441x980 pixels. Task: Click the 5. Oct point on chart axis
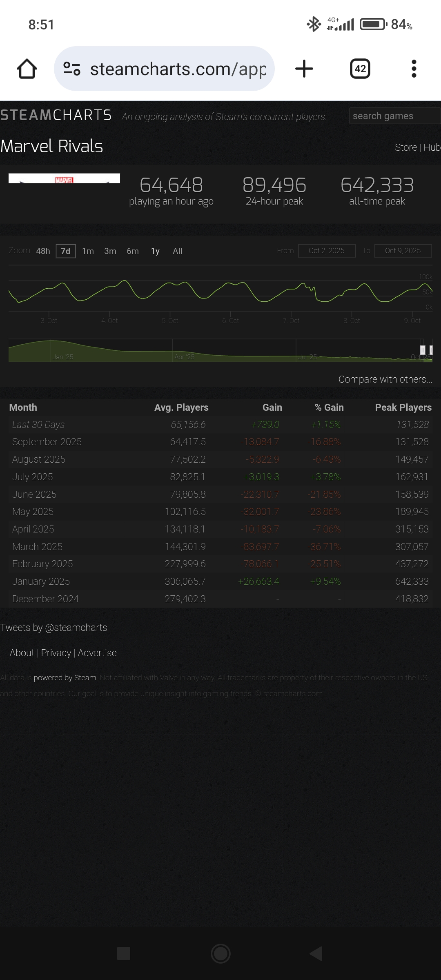[170, 321]
